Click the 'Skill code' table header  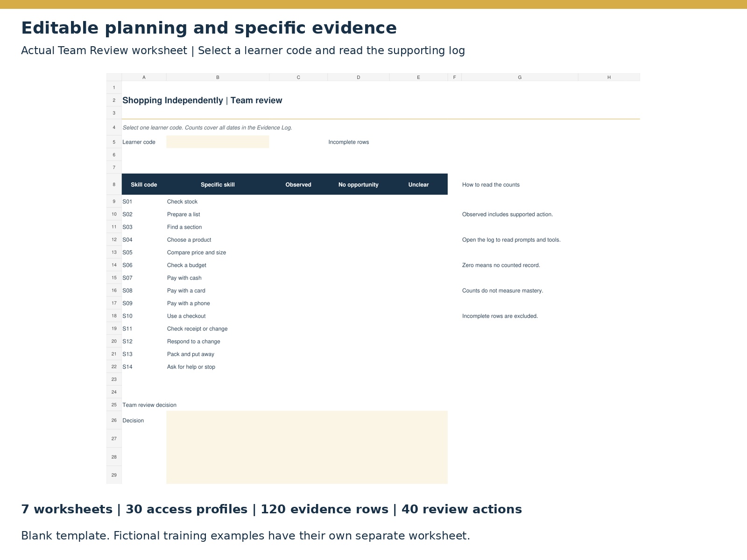point(144,185)
